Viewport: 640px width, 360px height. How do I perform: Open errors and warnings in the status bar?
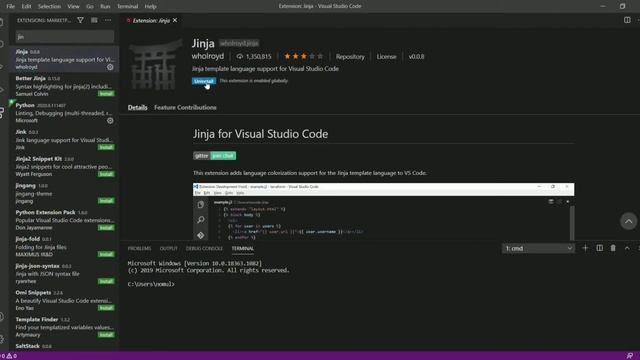[9, 356]
